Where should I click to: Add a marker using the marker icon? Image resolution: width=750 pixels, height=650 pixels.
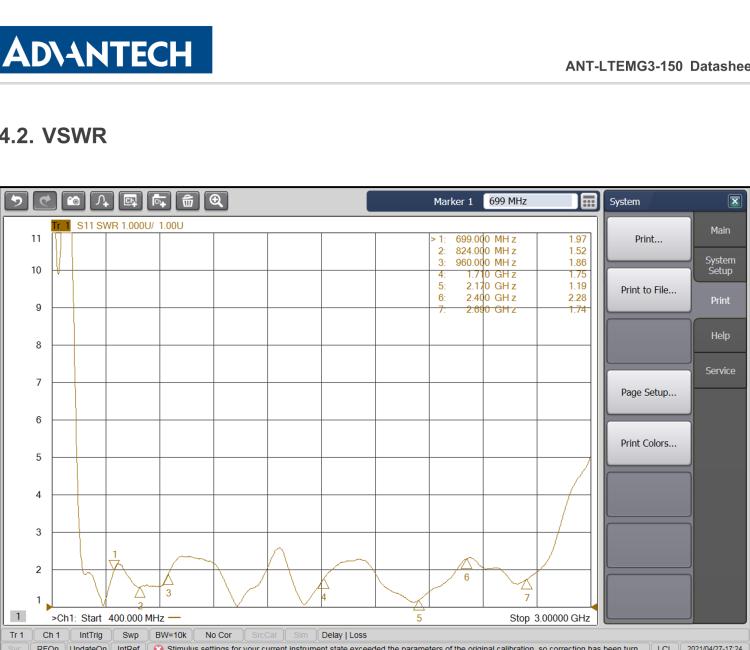click(x=102, y=201)
